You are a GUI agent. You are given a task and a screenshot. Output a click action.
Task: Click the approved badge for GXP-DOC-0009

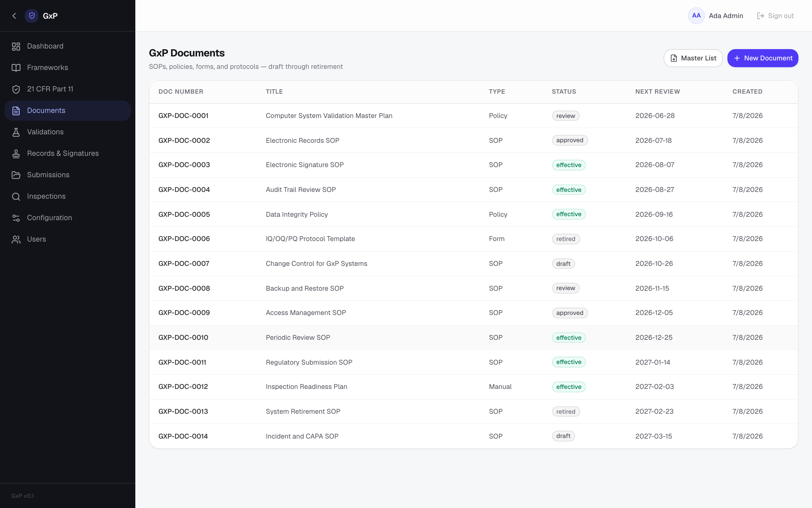[x=570, y=313]
